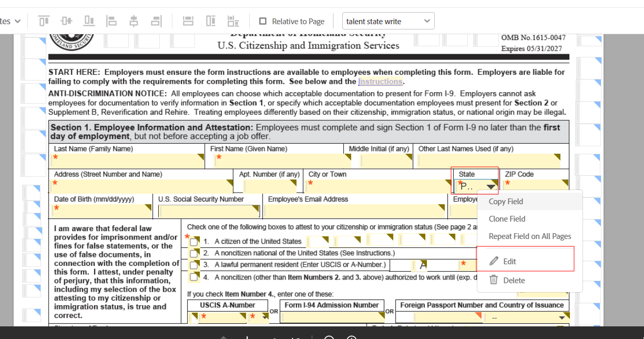Click the align bottom edges icon

pos(89,21)
